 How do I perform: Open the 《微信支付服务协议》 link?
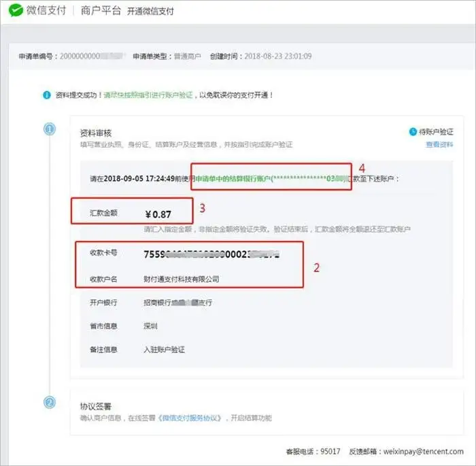190,418
